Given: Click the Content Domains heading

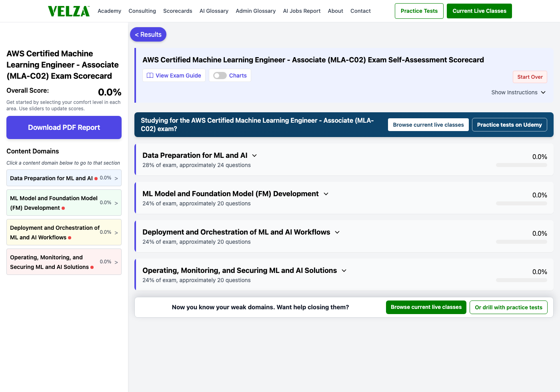Looking at the screenshot, I should click(x=33, y=151).
